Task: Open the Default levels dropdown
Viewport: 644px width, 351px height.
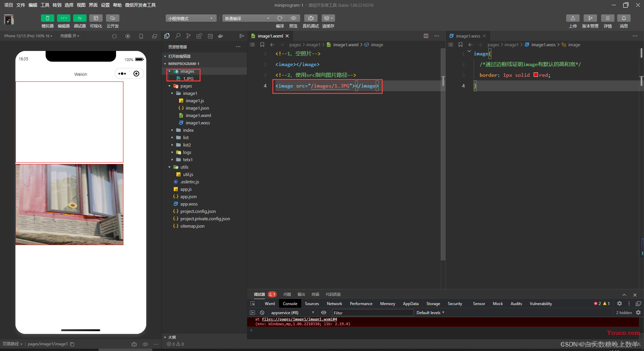Action: [x=430, y=313]
